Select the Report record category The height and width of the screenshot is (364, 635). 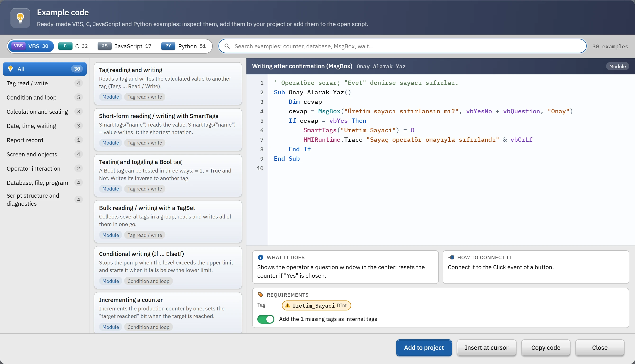(x=45, y=140)
